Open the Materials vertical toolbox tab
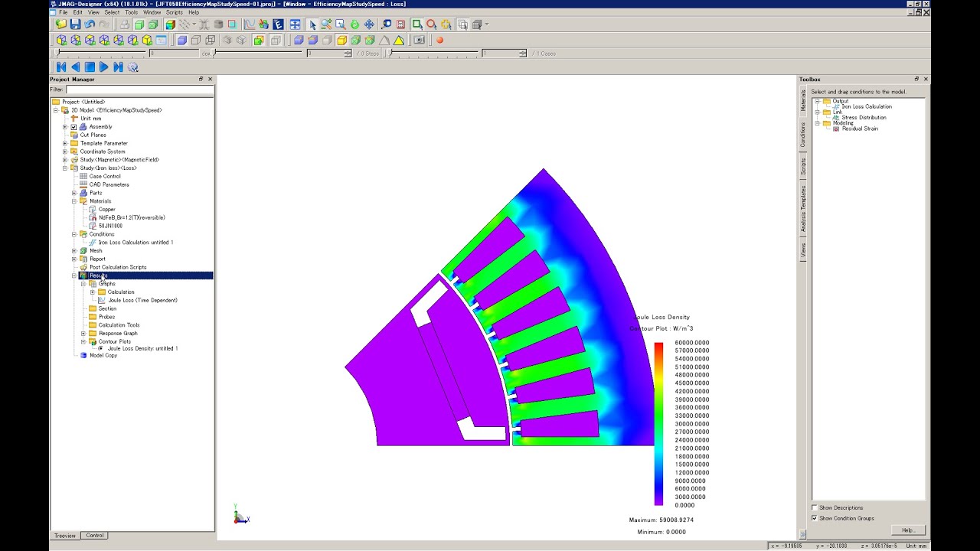This screenshot has height=551, width=980. [x=803, y=100]
